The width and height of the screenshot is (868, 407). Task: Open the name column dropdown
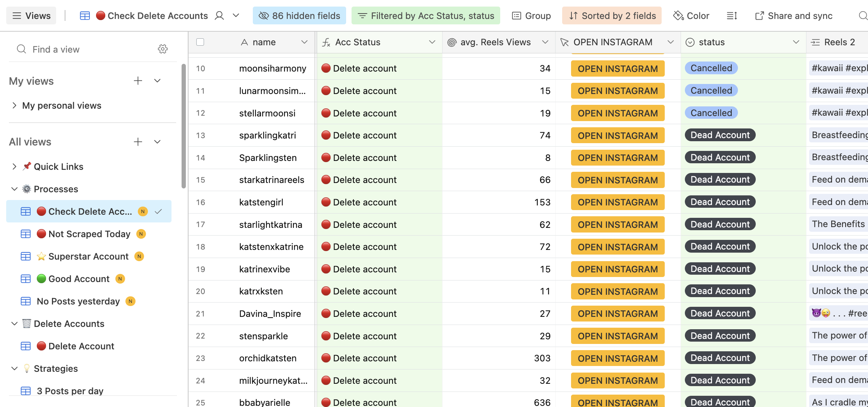tap(304, 42)
